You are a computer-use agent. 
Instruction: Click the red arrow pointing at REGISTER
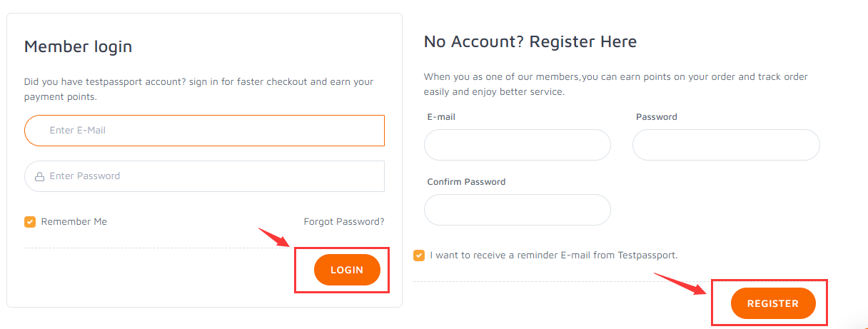[681, 283]
